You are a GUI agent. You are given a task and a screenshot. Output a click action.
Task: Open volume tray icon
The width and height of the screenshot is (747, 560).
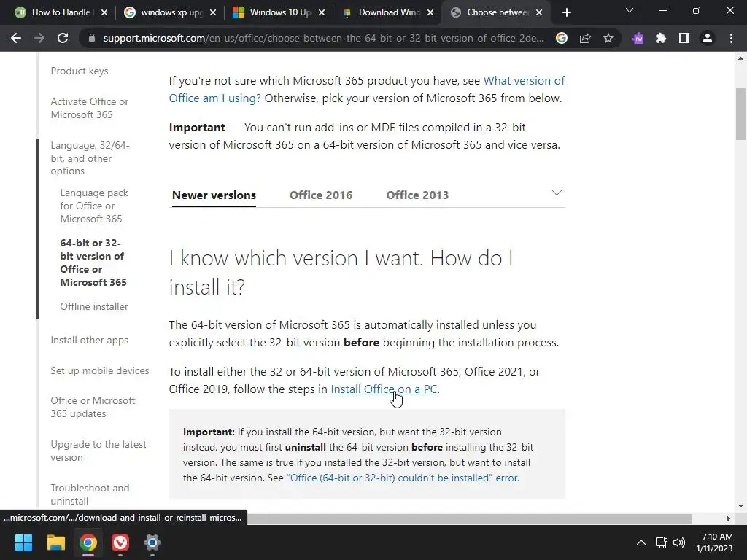pos(679,542)
